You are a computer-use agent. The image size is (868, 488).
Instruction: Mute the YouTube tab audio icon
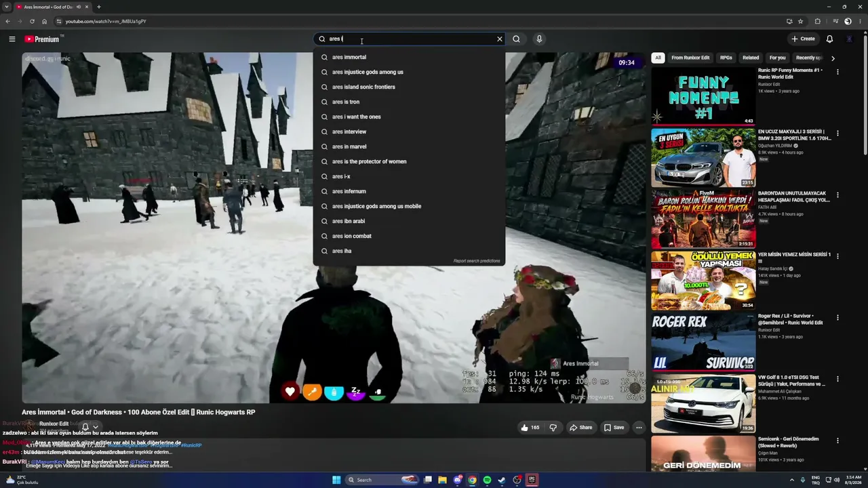(x=79, y=7)
